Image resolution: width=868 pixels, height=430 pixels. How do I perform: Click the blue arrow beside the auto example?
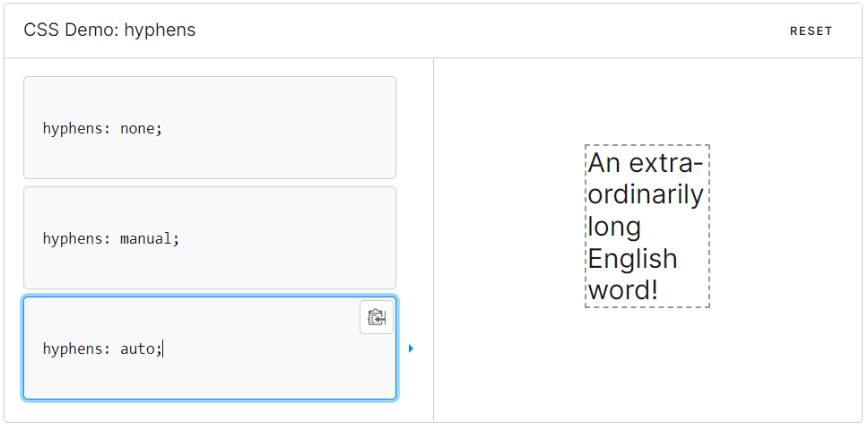pos(411,348)
